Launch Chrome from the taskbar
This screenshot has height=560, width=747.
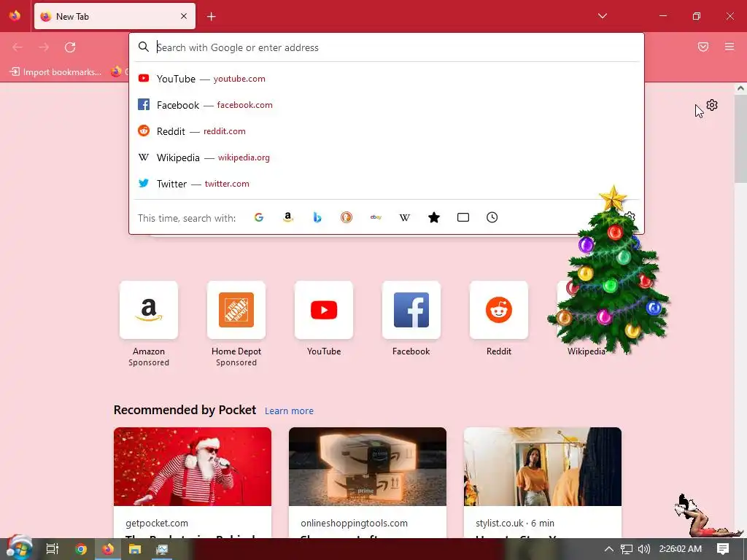(80, 549)
